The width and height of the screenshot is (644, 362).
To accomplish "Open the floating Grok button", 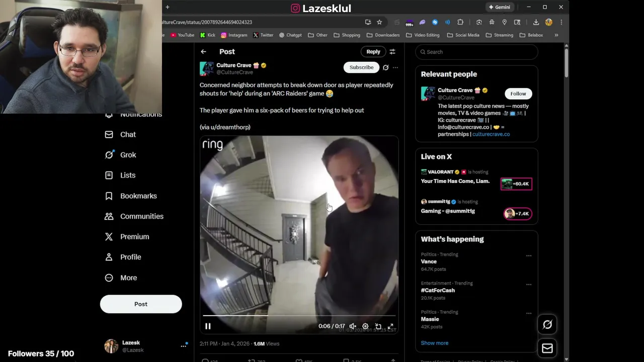I will [x=547, y=325].
